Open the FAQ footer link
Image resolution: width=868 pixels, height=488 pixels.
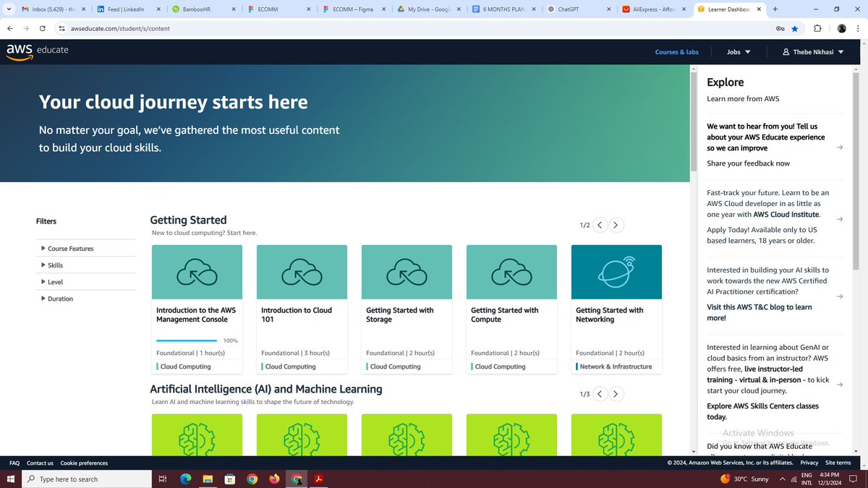point(14,463)
